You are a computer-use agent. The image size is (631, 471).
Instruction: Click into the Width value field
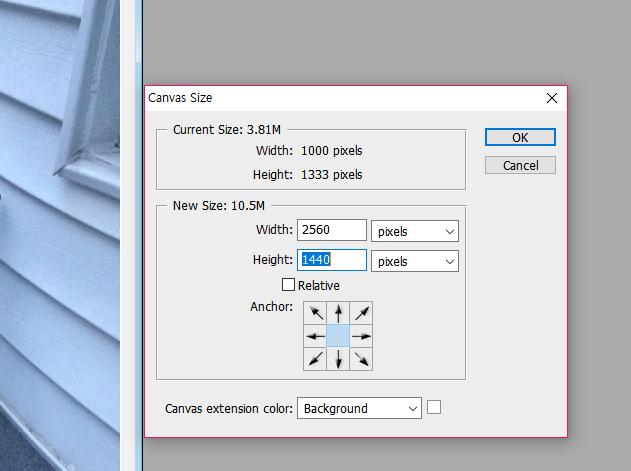tap(332, 231)
